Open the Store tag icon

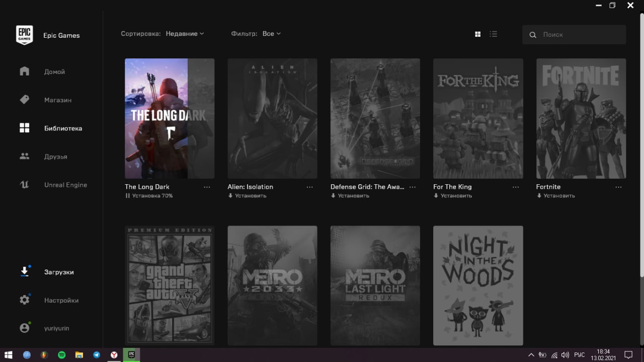pos(24,100)
